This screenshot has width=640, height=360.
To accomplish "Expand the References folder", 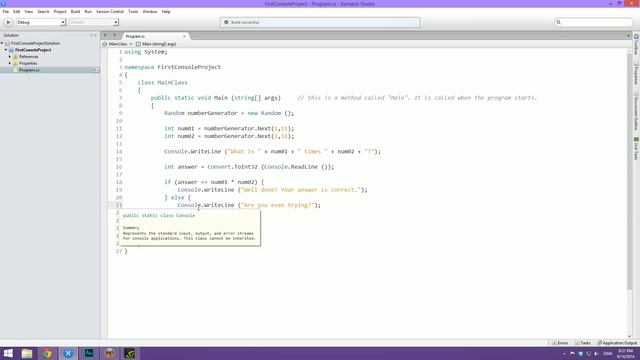I will (10, 57).
